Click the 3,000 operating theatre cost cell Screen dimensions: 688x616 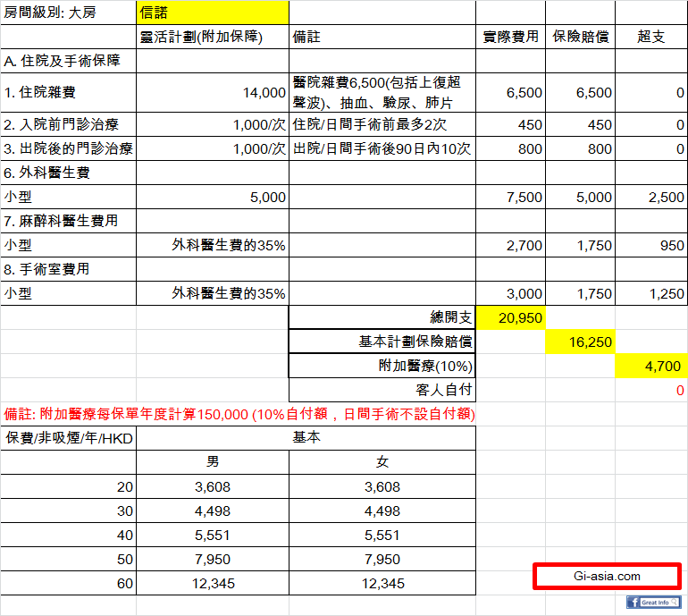pos(510,293)
